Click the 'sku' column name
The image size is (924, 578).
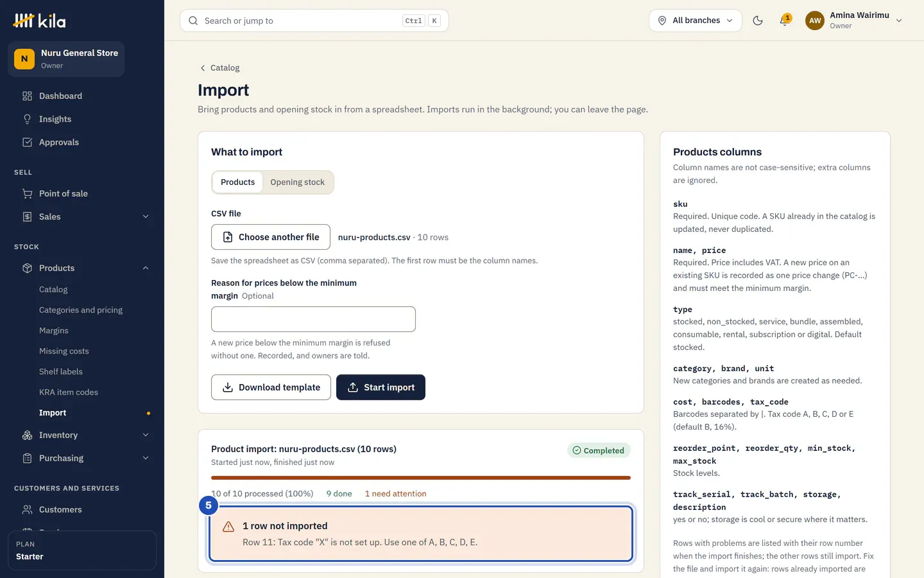[680, 204]
